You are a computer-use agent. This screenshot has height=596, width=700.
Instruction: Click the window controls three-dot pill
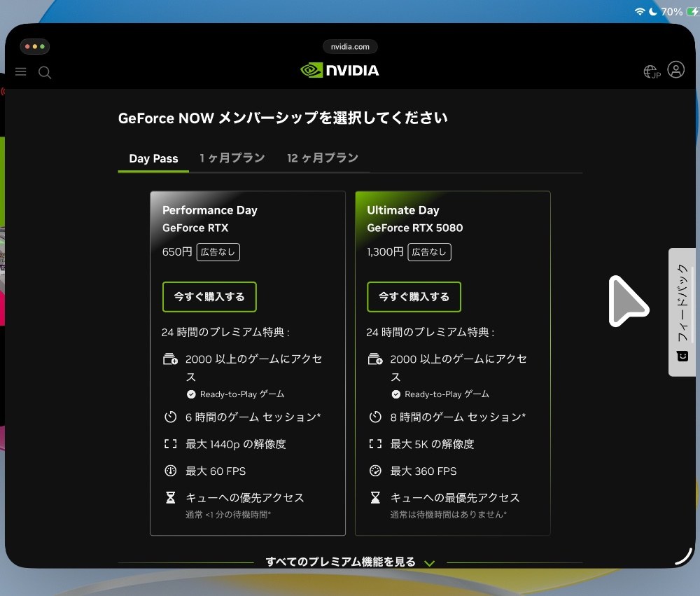(x=35, y=46)
